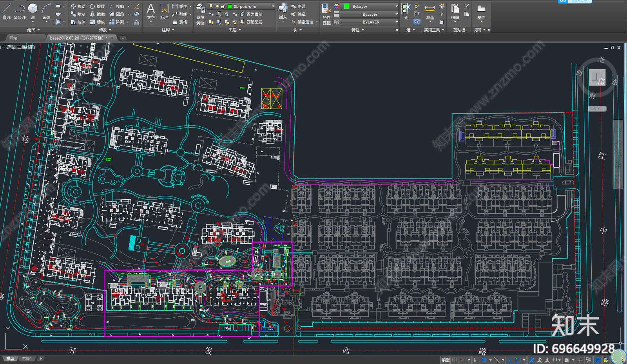The width and height of the screenshot is (627, 364).
Task: Open the ByLayer lineweight dropdown
Action: pyautogui.click(x=396, y=14)
